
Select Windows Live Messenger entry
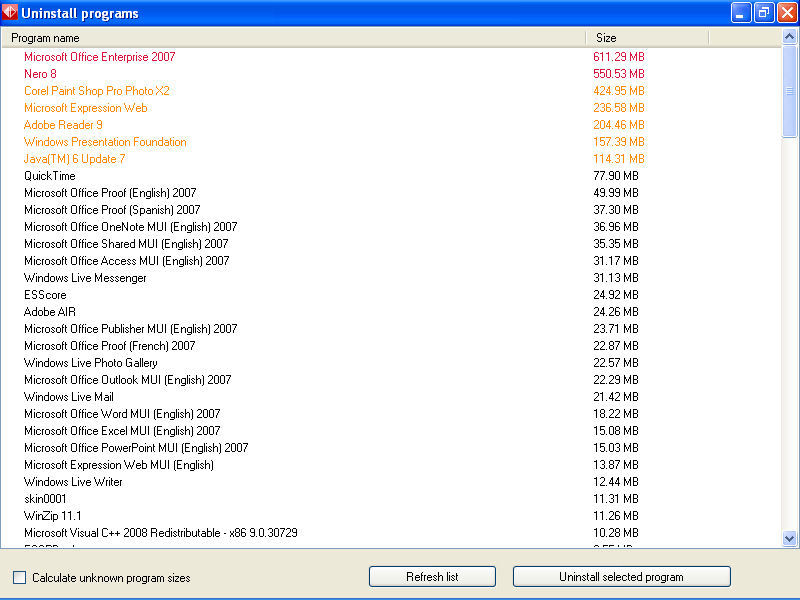pyautogui.click(x=85, y=278)
